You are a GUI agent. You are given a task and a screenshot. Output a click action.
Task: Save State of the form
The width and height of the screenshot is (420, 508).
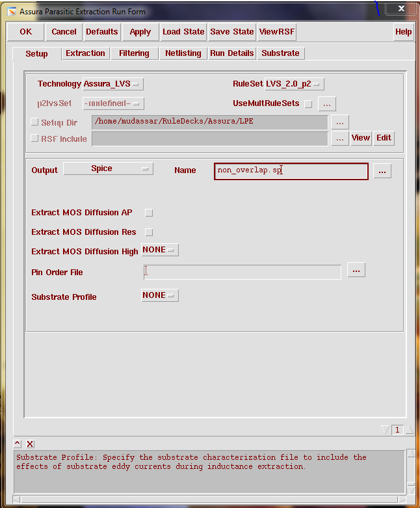point(232,32)
